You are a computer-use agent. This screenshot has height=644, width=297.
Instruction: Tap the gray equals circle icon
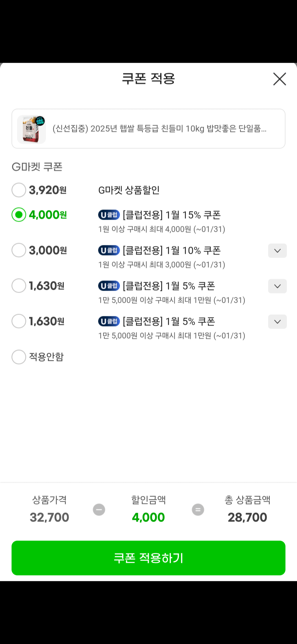[x=198, y=509]
